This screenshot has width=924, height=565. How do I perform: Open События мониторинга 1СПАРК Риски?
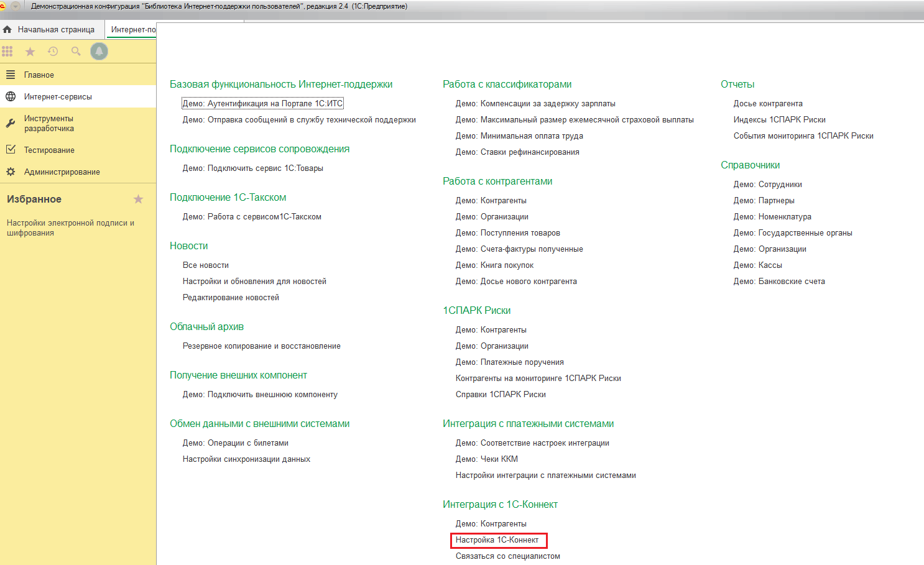pyautogui.click(x=803, y=136)
